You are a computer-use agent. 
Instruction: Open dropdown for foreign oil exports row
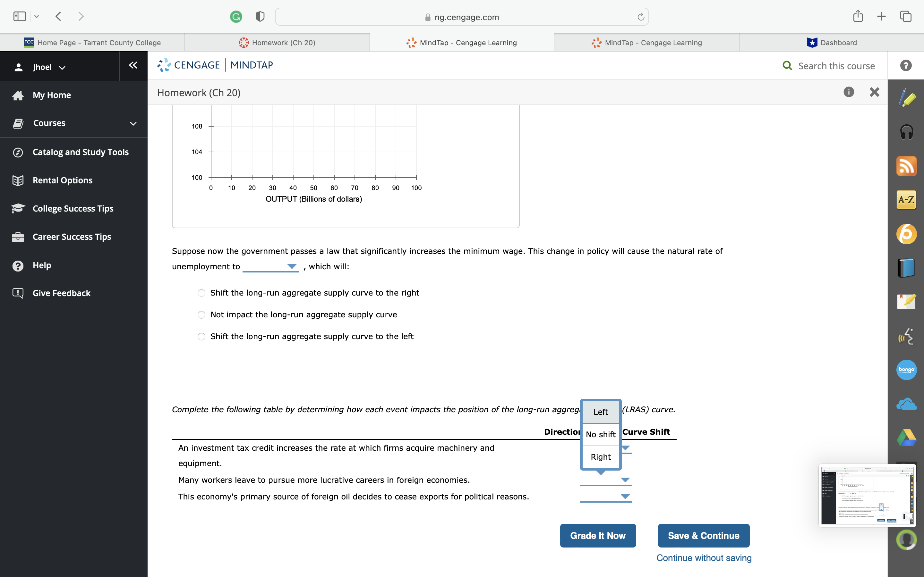coord(606,497)
